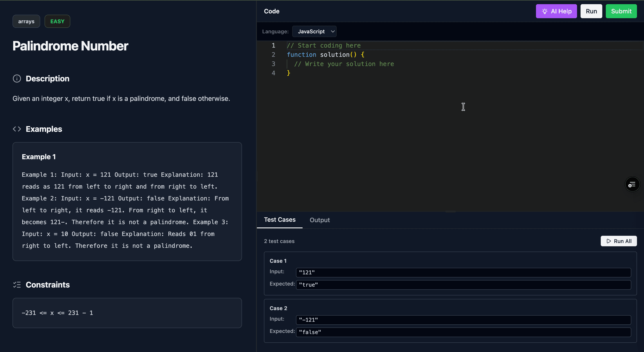Click the chevron arrow in language selector
Screen dimensions: 644x352
(x=332, y=31)
